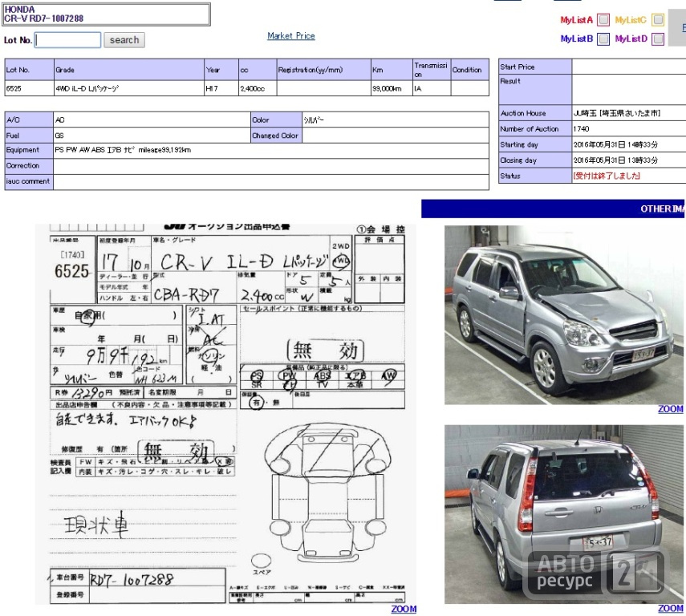Tick the MyListA checkbox

coord(603,20)
